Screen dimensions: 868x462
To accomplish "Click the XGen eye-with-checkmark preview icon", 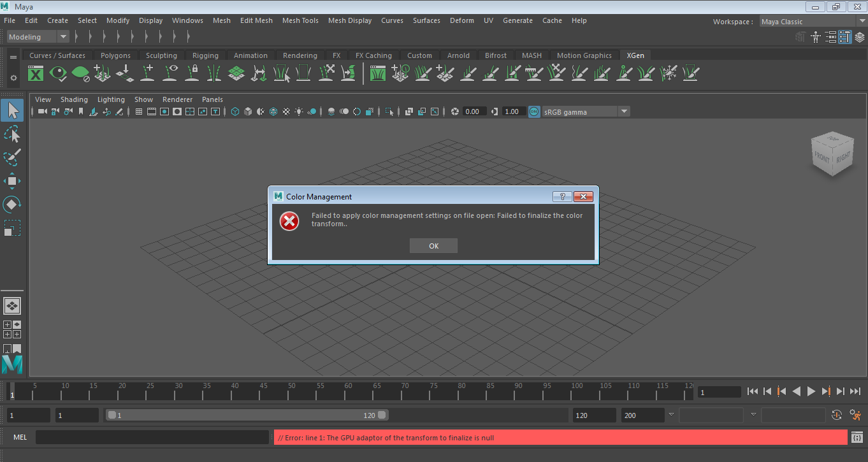I will (58, 73).
